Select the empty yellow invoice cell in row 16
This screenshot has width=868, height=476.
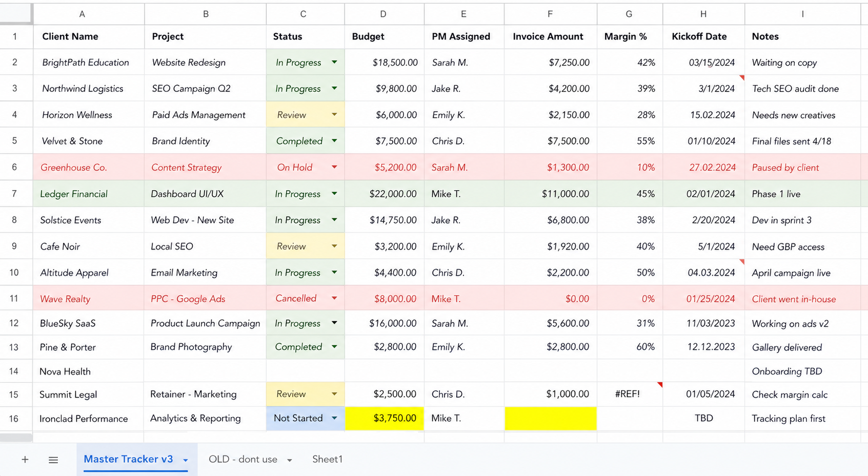(551, 418)
